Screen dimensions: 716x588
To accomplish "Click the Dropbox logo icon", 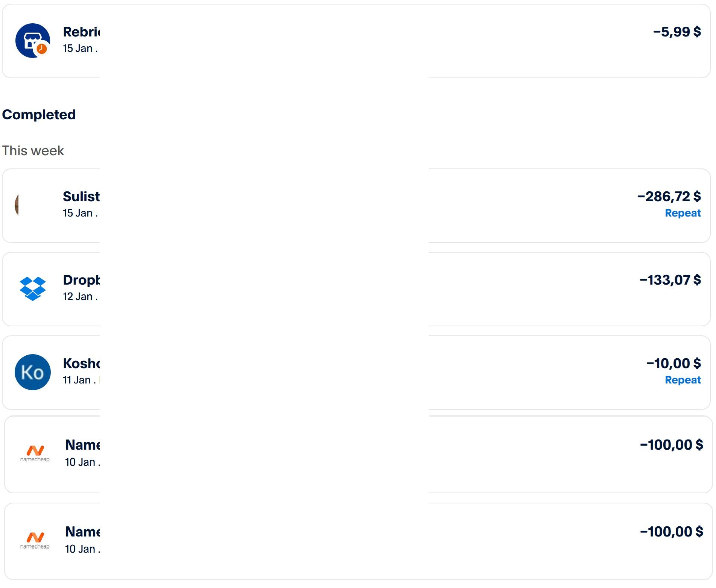I will (x=33, y=289).
